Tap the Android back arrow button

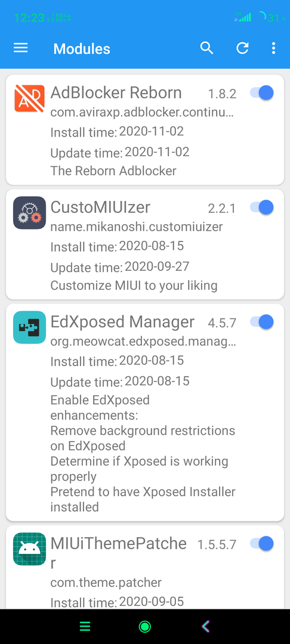point(206,626)
